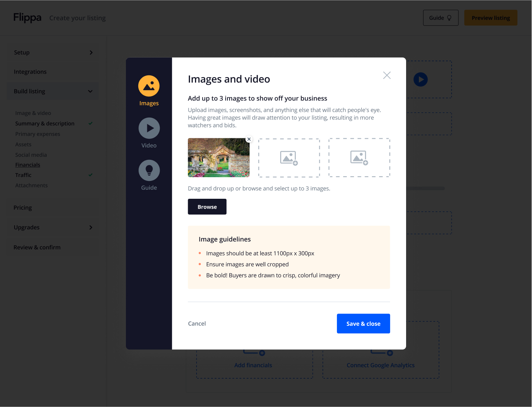The width and height of the screenshot is (532, 407).
Task: Open the Guide lightbulb icon in modal
Action: tap(149, 170)
